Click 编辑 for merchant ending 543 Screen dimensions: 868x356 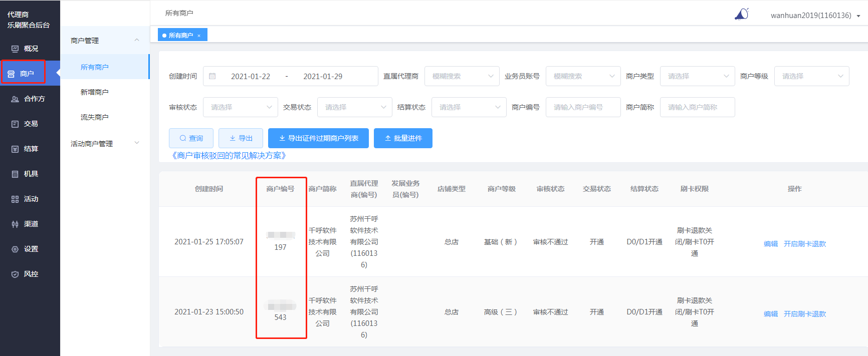tap(771, 314)
